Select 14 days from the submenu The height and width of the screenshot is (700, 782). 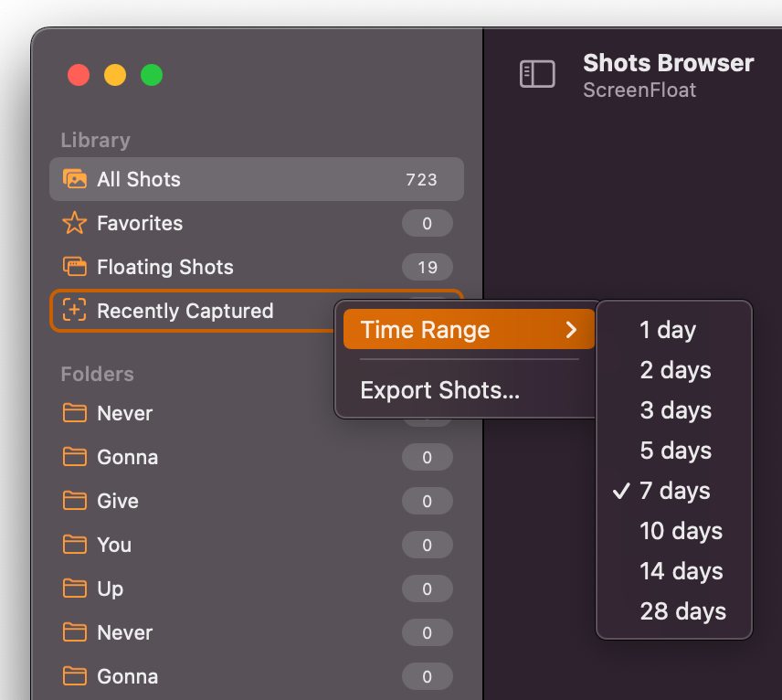coord(674,571)
